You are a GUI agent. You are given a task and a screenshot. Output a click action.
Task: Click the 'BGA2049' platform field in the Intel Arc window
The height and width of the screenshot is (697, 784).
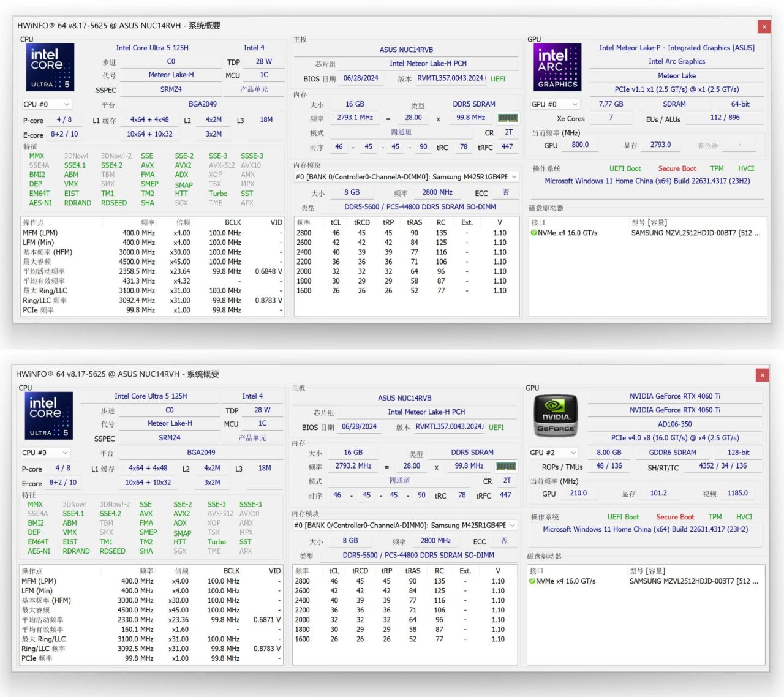tap(202, 104)
